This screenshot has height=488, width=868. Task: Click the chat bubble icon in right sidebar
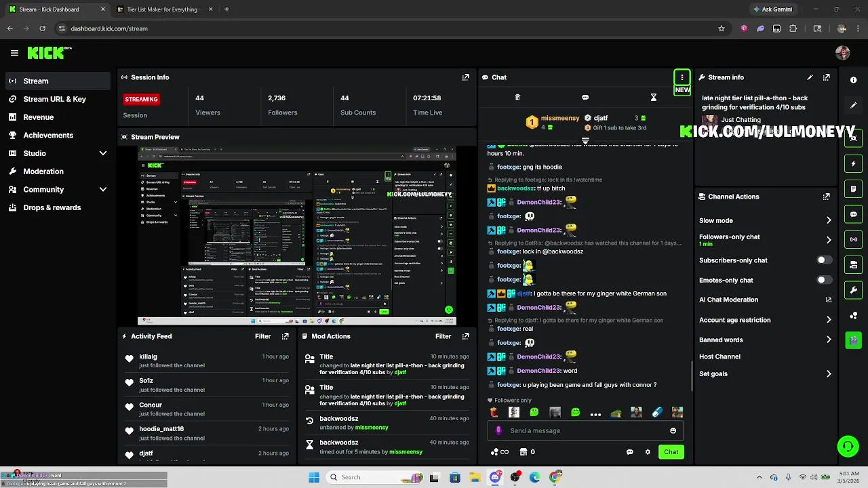[x=854, y=214]
